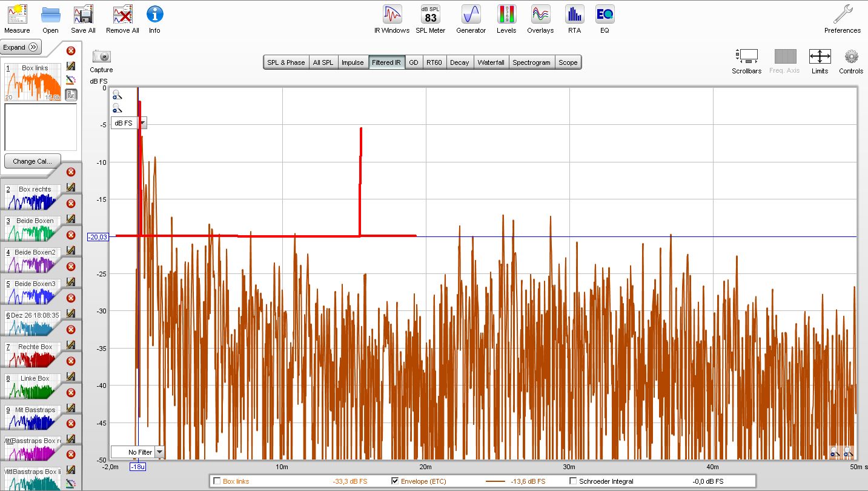Switch to RT60 tab
The height and width of the screenshot is (491, 868).
tap(434, 62)
